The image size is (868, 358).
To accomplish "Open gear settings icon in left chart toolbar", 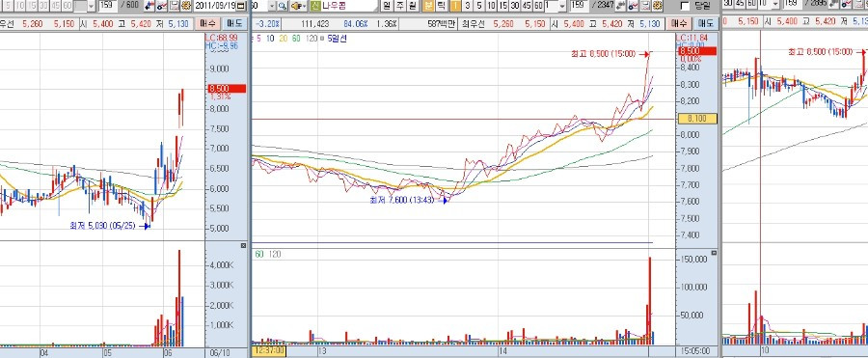I will pos(186,6).
